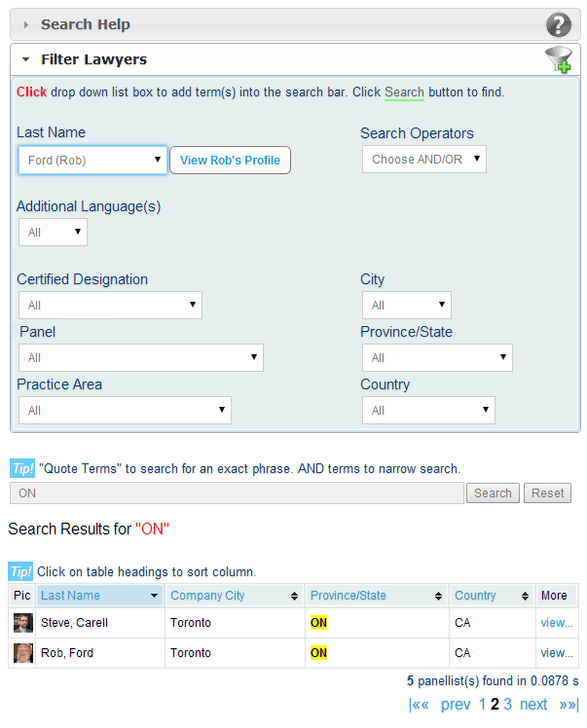Open the Last Name dropdown
The height and width of the screenshot is (728, 587).
(x=92, y=161)
